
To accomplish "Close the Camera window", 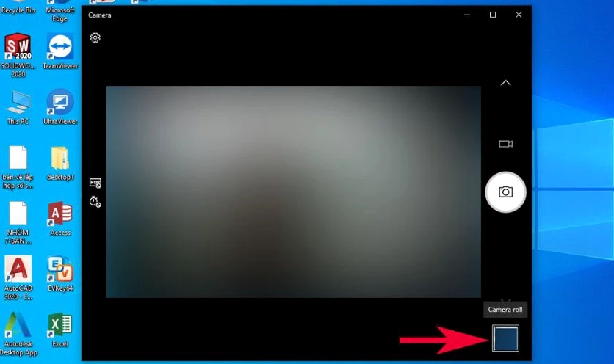I will [519, 15].
